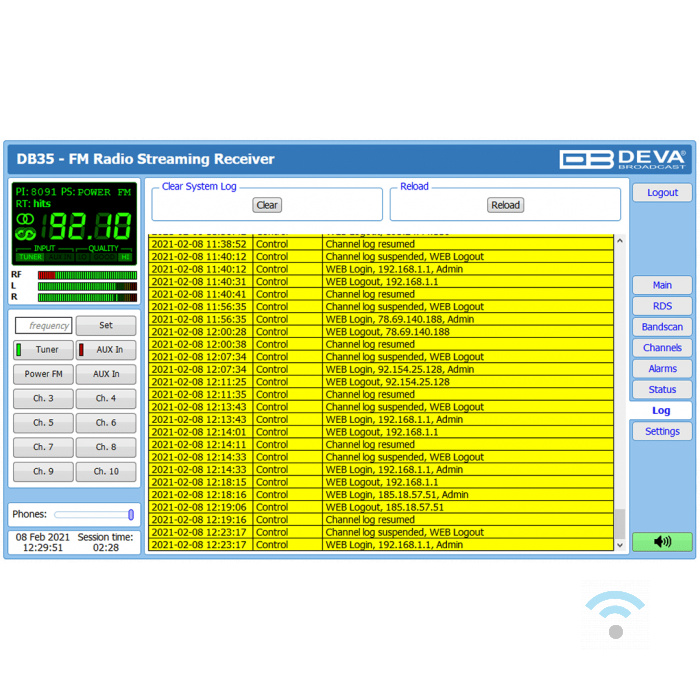Click the date 08 Feb 2021 12:29:51
The height and width of the screenshot is (700, 700).
(x=42, y=542)
